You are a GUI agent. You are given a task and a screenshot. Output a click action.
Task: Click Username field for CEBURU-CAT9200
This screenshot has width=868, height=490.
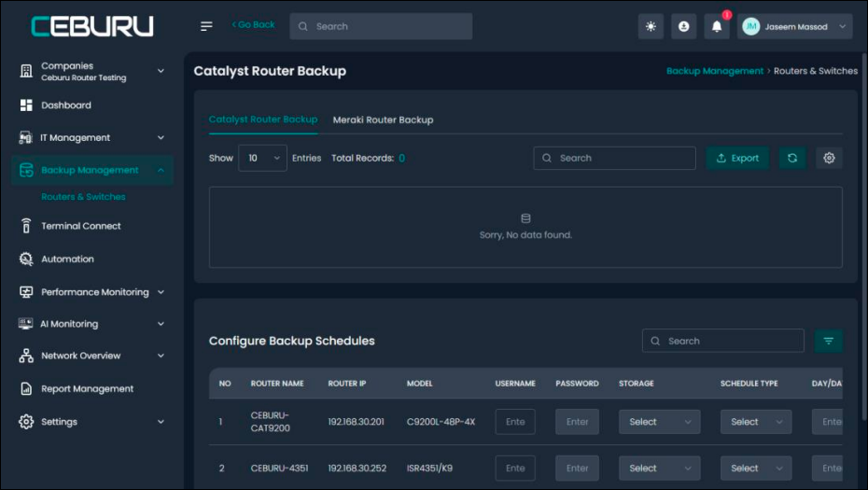click(x=515, y=422)
